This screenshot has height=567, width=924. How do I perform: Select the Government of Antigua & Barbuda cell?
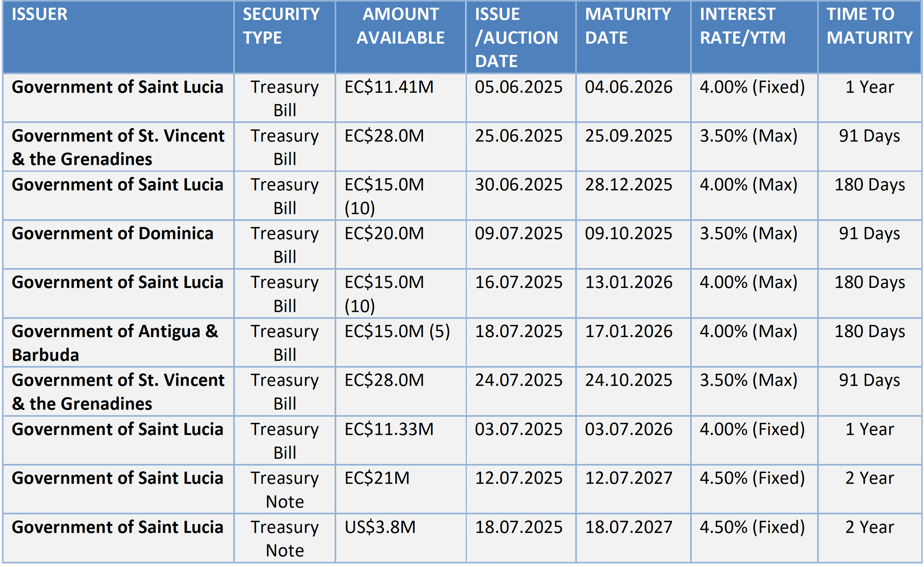118,343
